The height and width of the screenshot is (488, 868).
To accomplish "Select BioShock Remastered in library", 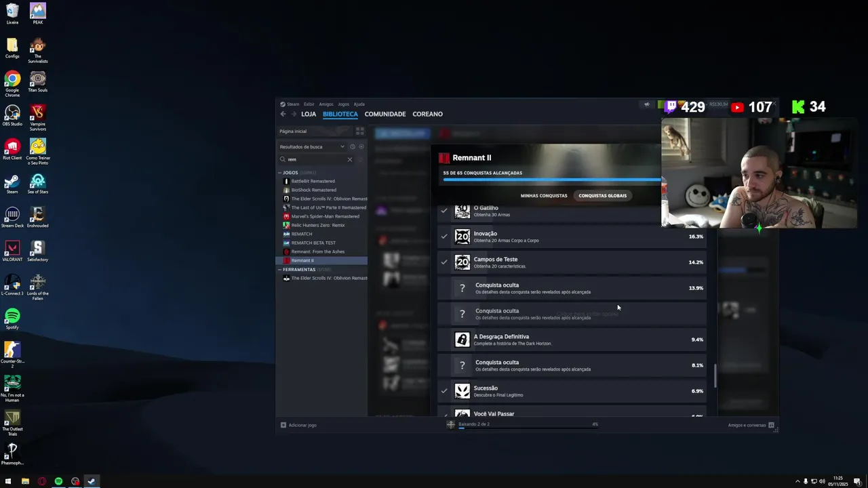I will [313, 190].
